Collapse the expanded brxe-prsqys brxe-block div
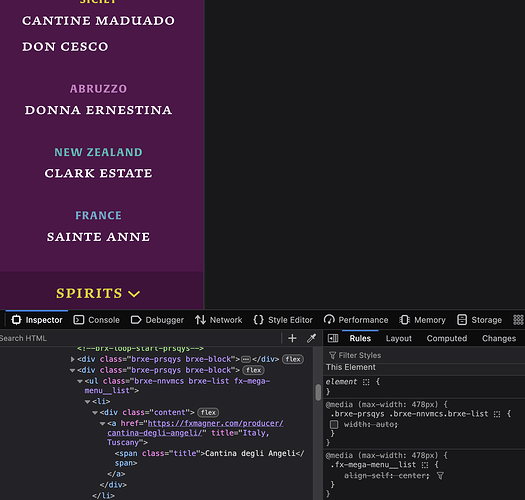The image size is (525, 500). [72, 370]
